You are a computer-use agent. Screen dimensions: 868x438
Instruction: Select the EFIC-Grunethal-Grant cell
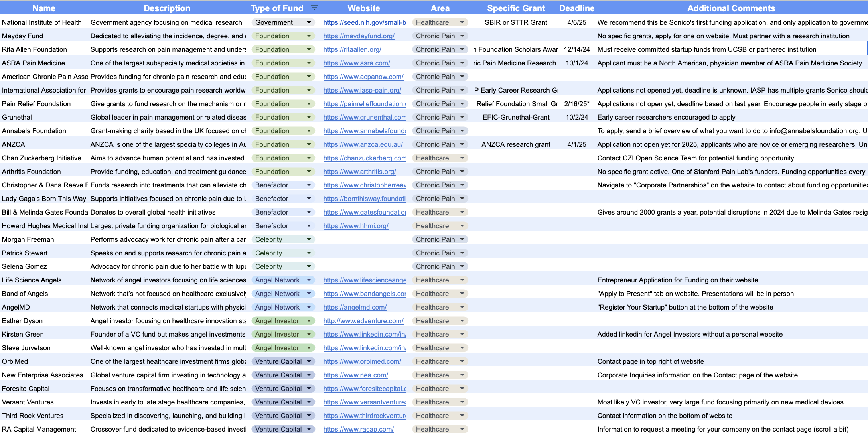[x=516, y=117]
